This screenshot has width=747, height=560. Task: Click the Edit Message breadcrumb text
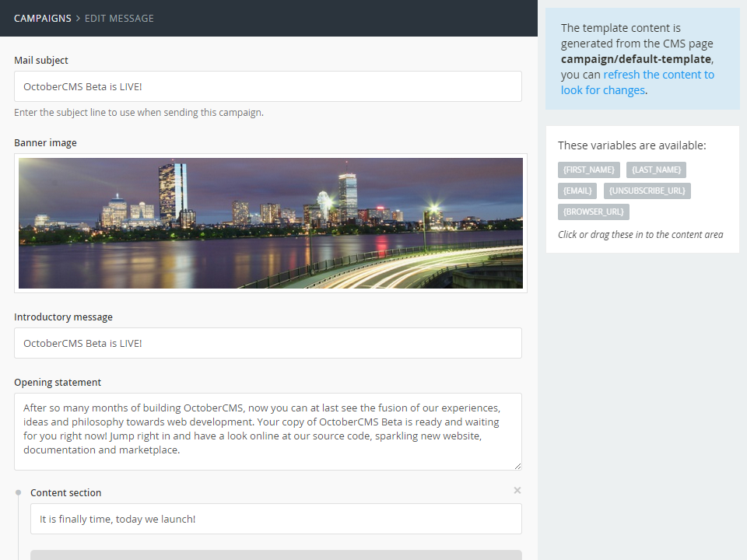point(119,19)
